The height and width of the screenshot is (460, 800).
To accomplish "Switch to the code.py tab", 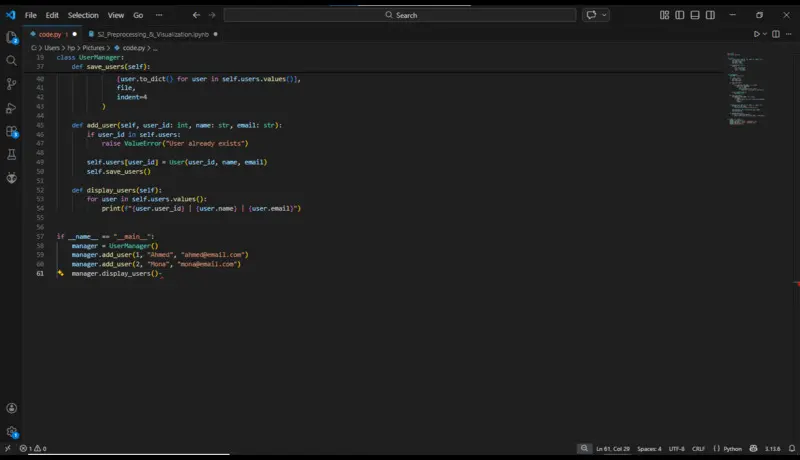I will coord(50,34).
